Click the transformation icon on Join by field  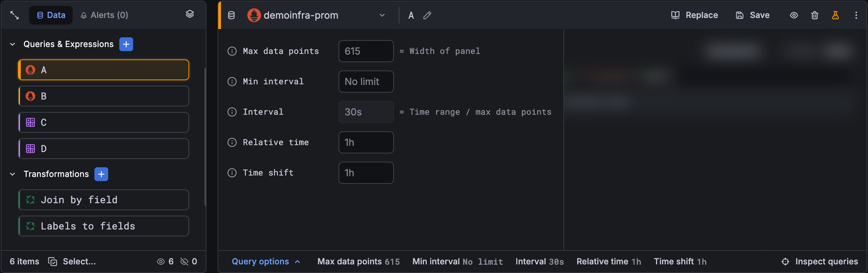click(x=30, y=200)
